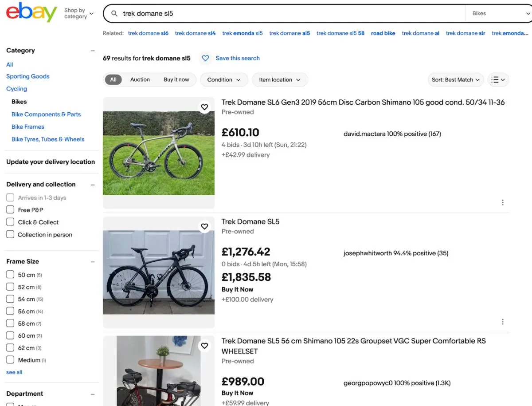
Task: Open Bike Components & Parts category
Action: coord(46,114)
